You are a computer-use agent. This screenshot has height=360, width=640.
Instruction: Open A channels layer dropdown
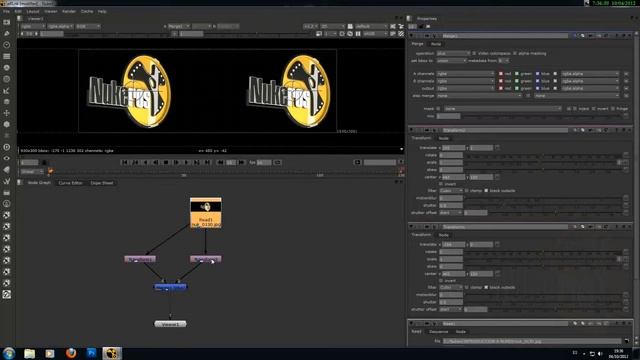465,74
